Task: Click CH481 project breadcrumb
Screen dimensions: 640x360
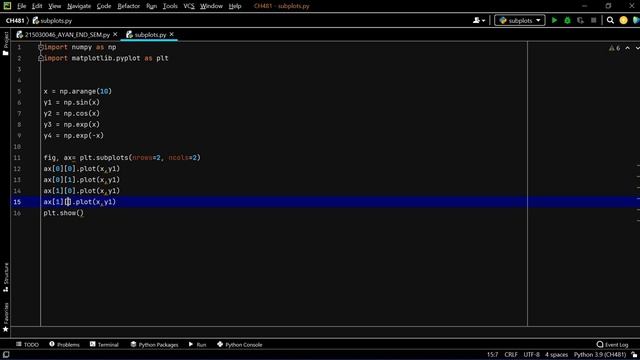Action: tap(15, 20)
